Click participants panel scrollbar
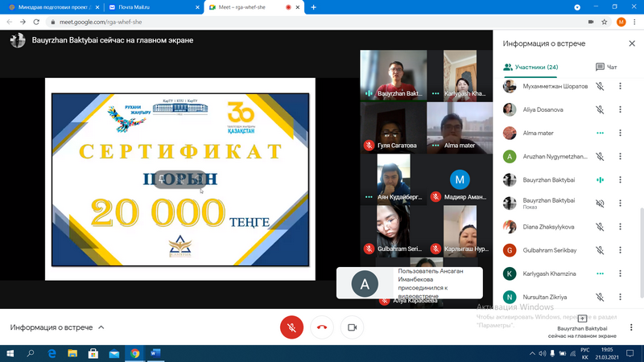This screenshot has width=644, height=362. point(642,253)
